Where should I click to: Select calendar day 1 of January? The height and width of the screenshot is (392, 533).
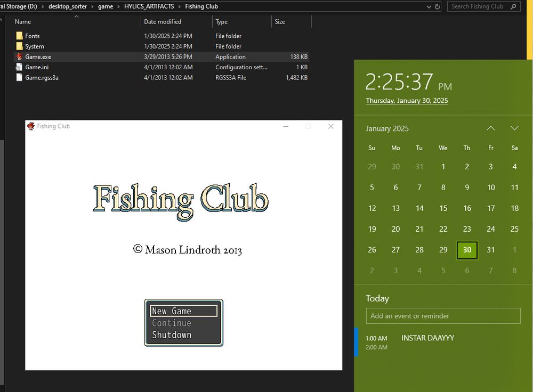pos(443,167)
